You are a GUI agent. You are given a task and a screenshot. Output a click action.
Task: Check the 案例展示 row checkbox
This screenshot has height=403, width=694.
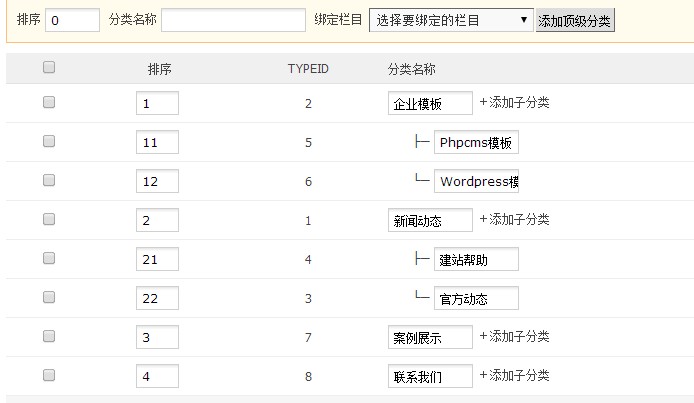pyautogui.click(x=49, y=336)
